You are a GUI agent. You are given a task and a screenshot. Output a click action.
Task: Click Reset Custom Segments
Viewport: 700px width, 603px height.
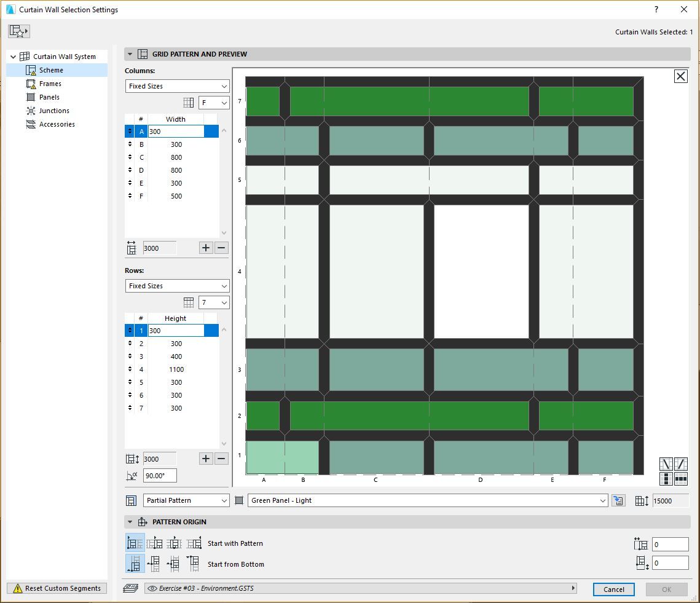[57, 588]
